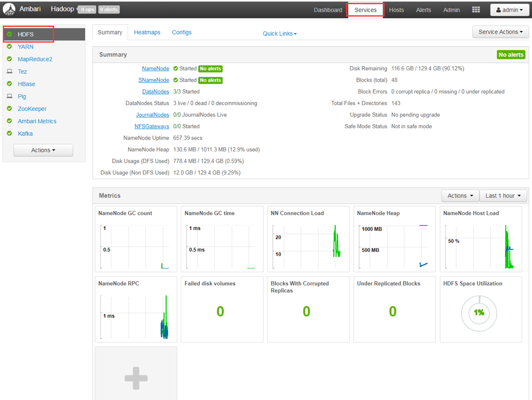532x400 pixels.
Task: Click the No alerts badge beside SNameNode
Action: coord(210,80)
